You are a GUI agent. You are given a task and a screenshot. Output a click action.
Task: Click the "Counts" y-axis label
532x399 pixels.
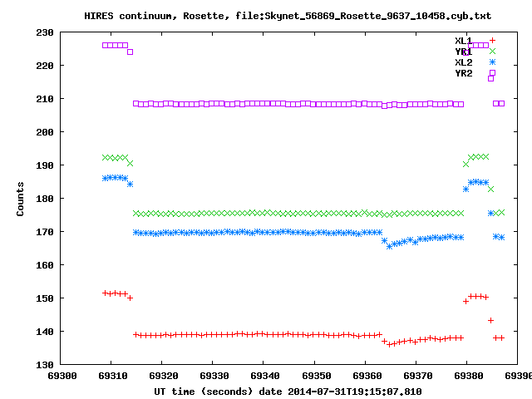pyautogui.click(x=20, y=199)
